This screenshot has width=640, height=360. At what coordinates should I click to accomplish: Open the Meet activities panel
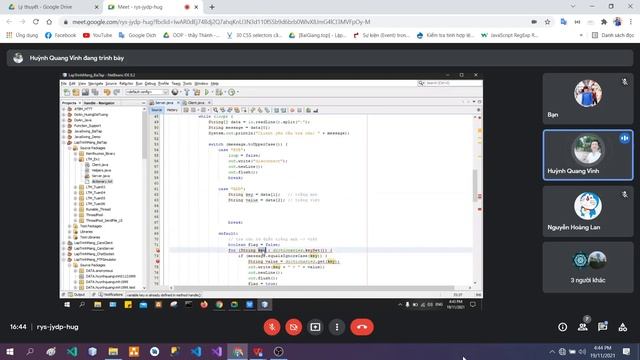click(622, 327)
